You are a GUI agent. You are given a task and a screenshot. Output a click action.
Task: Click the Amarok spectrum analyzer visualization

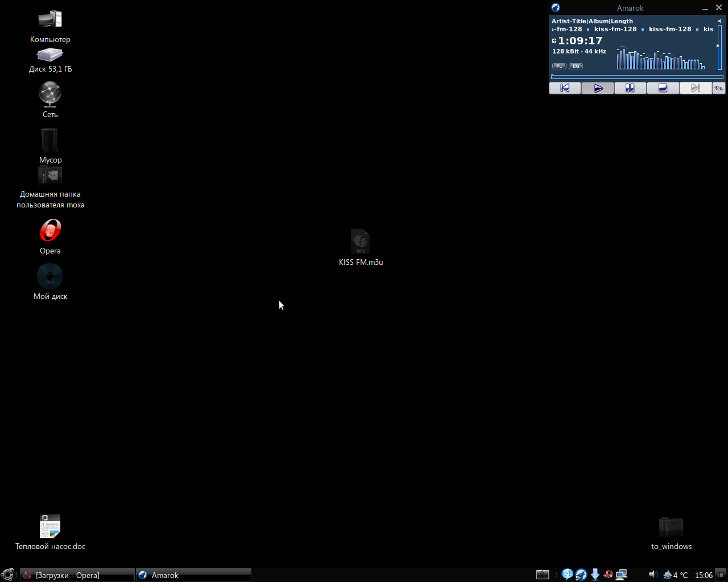point(661,58)
